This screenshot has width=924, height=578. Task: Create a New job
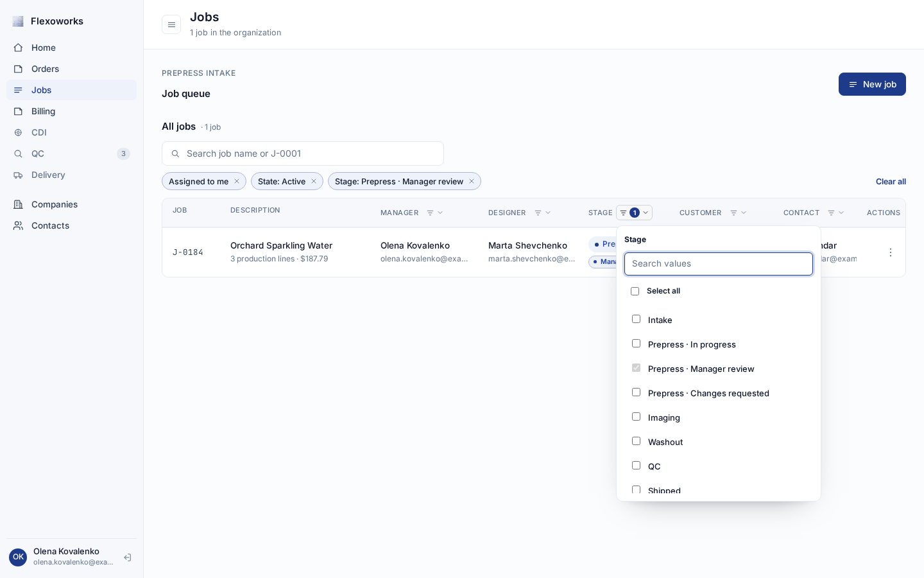point(872,84)
